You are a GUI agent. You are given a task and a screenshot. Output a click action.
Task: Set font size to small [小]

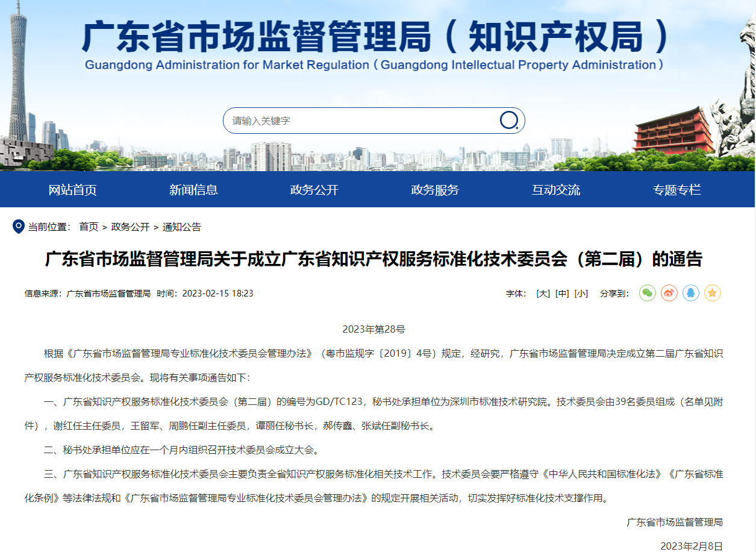(581, 293)
